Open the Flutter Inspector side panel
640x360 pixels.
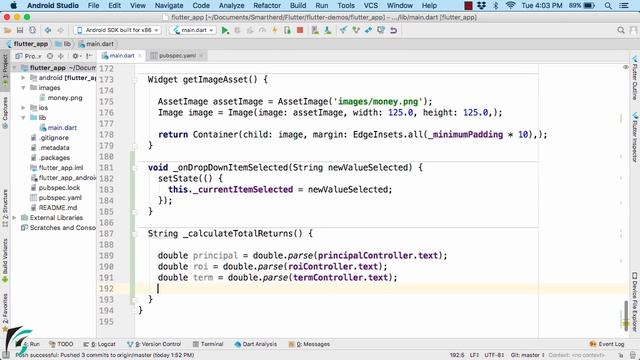(635, 138)
